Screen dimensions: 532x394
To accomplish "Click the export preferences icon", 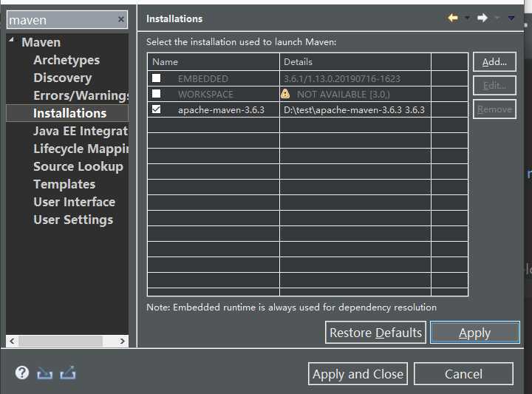I will 68,373.
